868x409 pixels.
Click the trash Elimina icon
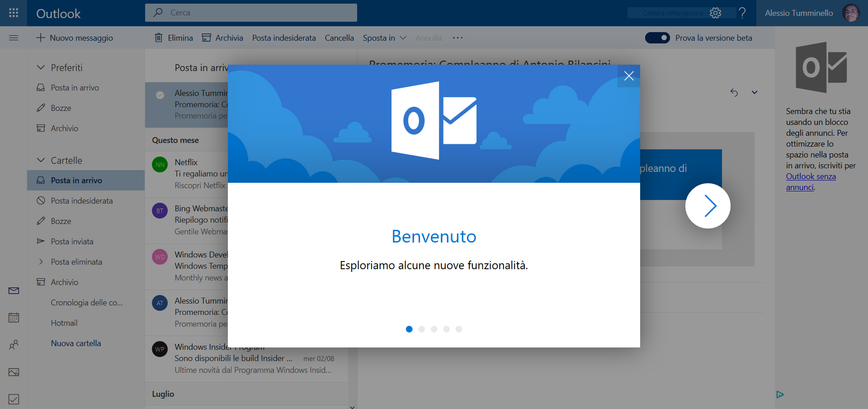pyautogui.click(x=159, y=38)
